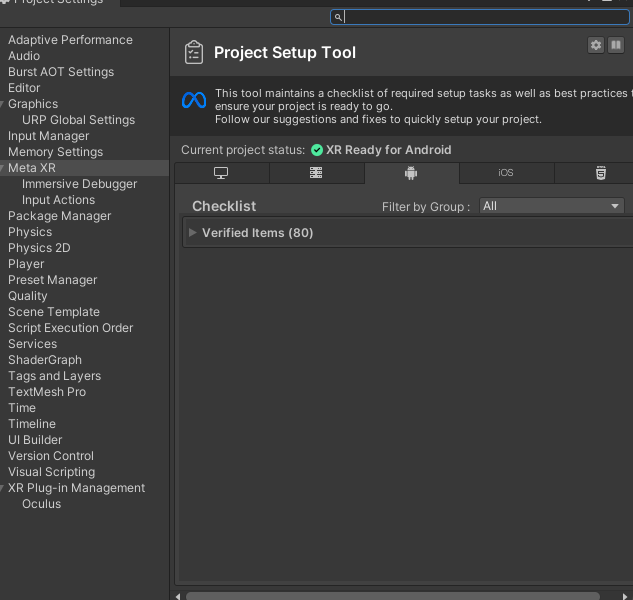Click the Project Setup Tool clipboard icon
Viewport: 633px width, 600px height.
point(194,53)
